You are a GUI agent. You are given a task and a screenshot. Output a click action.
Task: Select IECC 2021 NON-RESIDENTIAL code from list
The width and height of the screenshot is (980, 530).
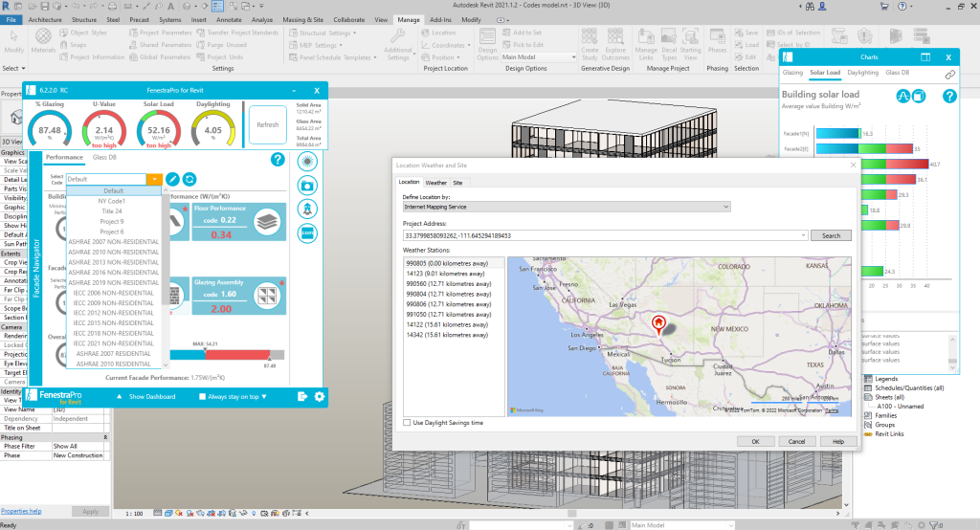tap(113, 343)
